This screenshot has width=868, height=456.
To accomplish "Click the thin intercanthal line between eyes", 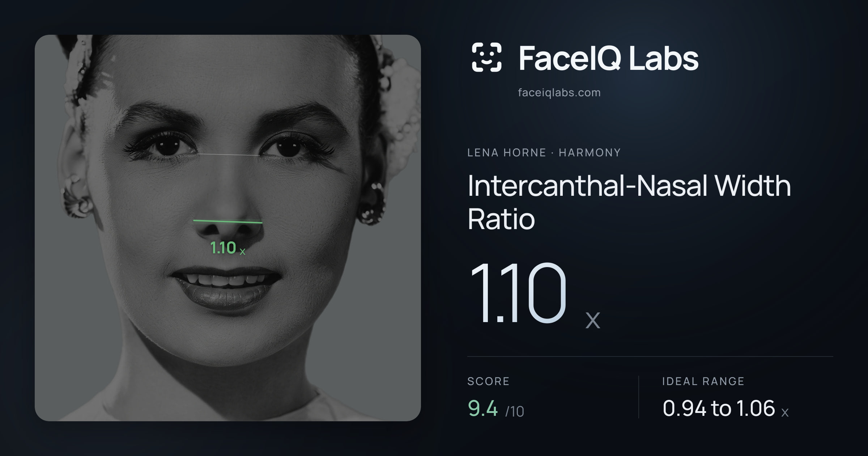I will (228, 155).
